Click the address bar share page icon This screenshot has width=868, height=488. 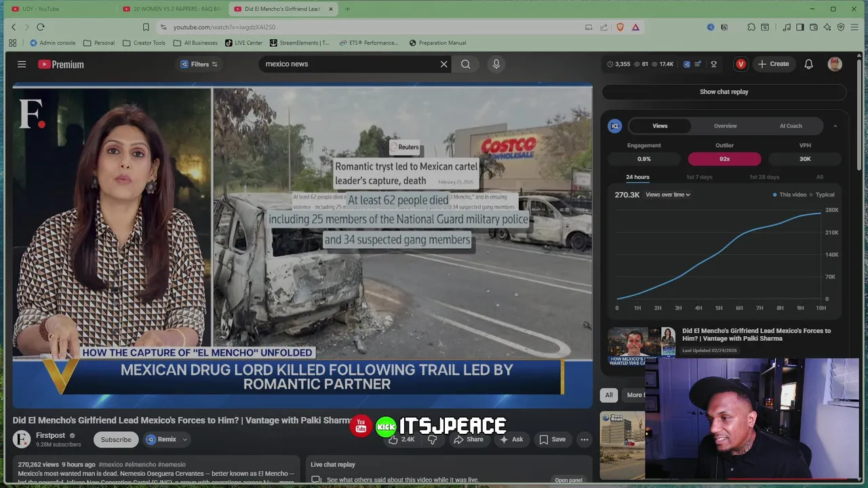point(604,27)
